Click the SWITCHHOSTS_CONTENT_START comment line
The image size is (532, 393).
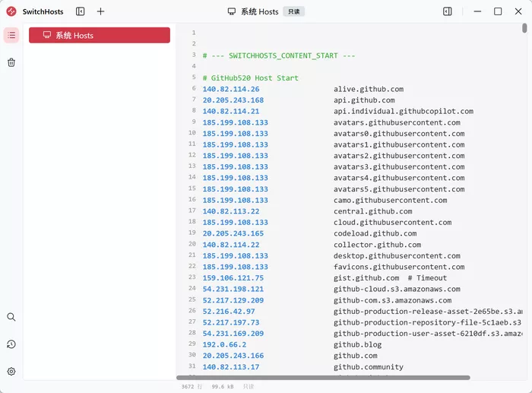tap(279, 55)
